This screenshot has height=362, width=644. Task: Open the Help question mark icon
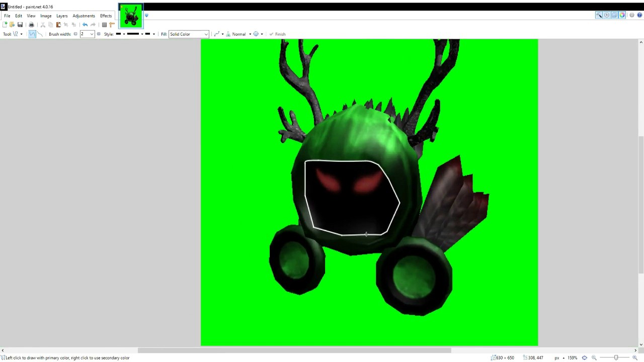coord(639,15)
